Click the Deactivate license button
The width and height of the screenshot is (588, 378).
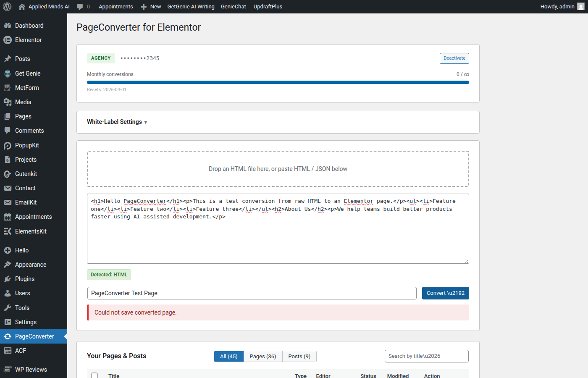point(454,58)
